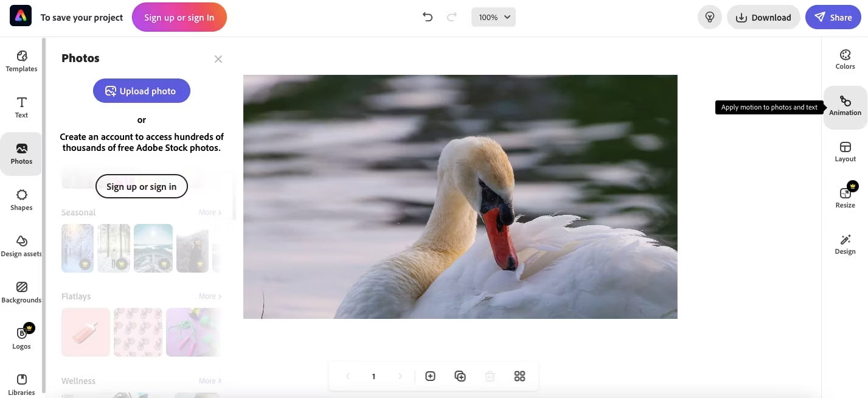Open the Animation panel to apply motion

[x=845, y=105]
